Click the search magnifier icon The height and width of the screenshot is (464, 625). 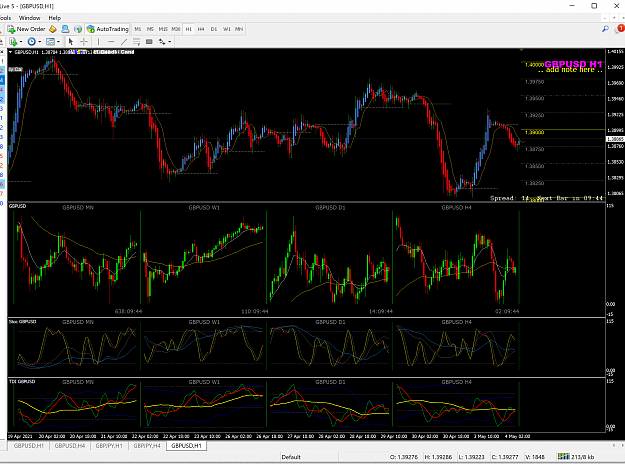click(x=605, y=29)
